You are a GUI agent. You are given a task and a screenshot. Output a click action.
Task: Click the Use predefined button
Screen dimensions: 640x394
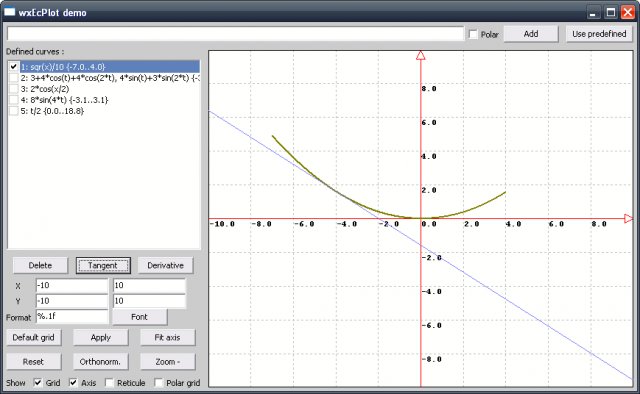click(x=599, y=34)
